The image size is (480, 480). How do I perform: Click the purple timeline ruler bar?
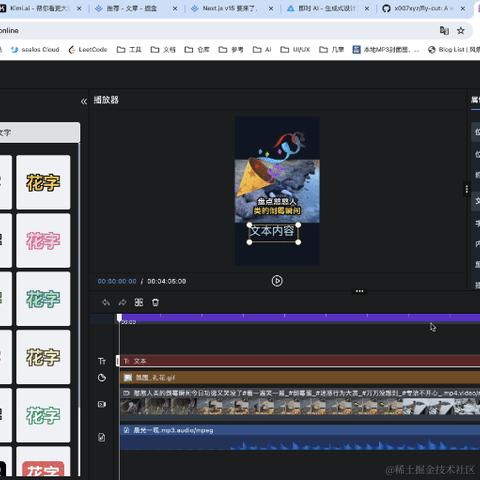click(300, 318)
